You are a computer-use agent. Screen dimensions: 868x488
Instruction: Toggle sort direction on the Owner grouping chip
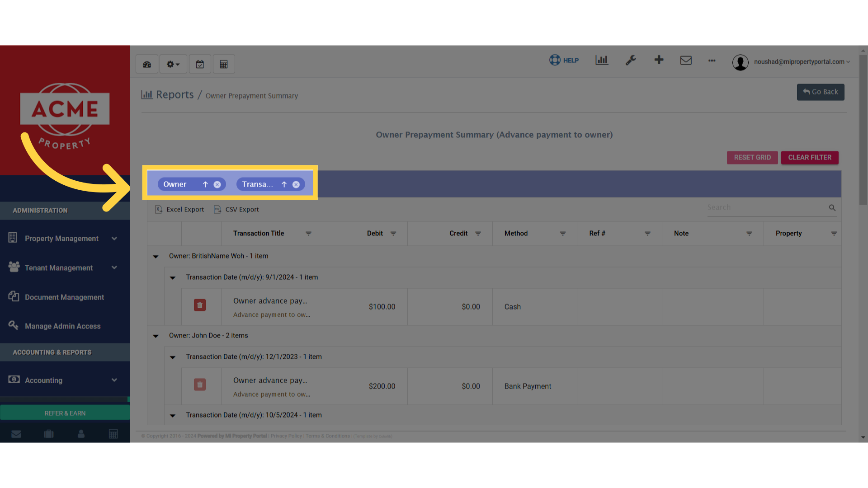[205, 184]
